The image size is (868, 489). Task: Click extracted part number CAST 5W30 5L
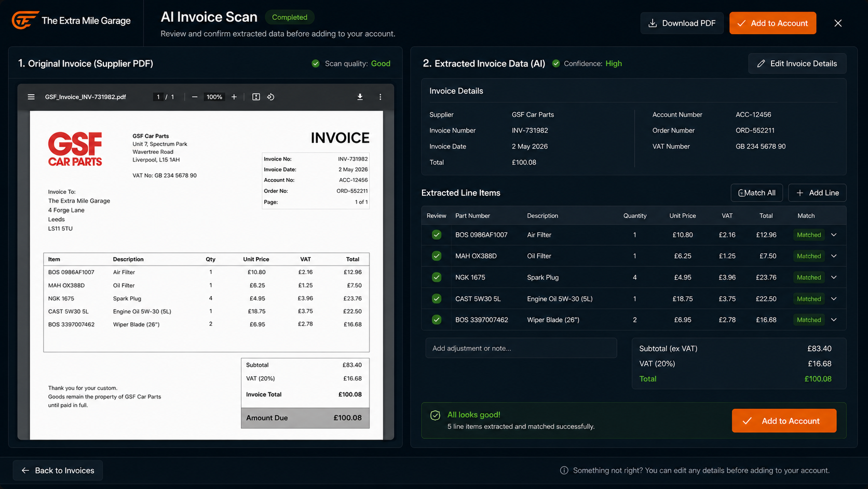pyautogui.click(x=478, y=299)
